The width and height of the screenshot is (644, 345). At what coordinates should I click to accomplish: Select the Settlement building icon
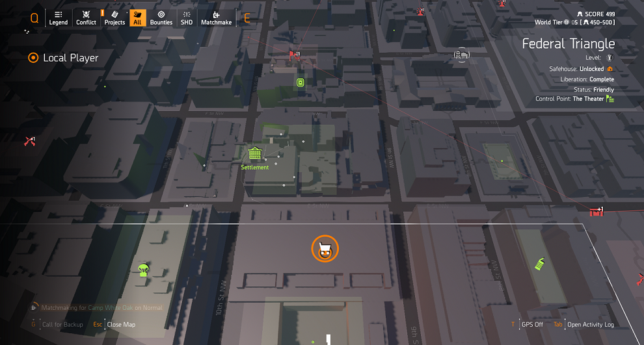[x=254, y=153]
